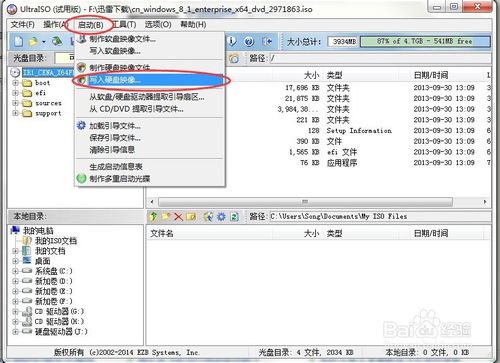
Task: Expand the 新加卷 (D:) drive node
Action: pos(15,281)
